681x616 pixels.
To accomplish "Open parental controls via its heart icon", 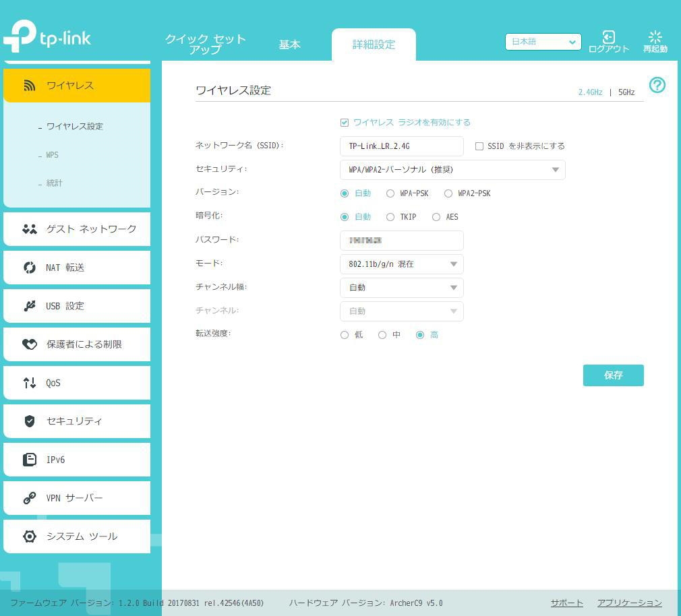I will point(30,344).
